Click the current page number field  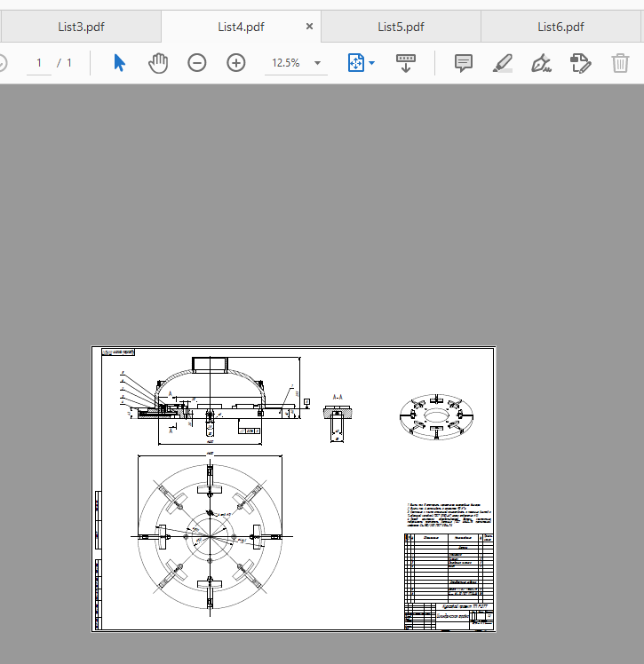[x=39, y=63]
